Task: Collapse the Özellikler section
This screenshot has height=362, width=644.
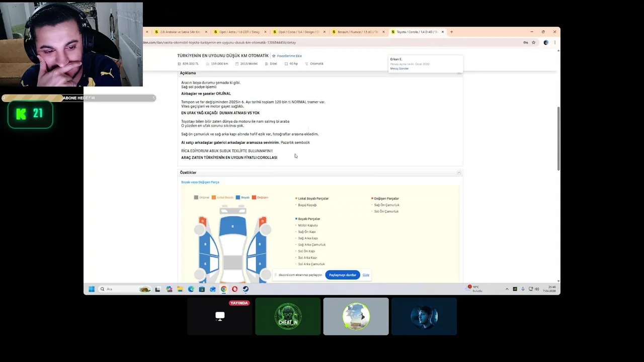Action: click(459, 172)
